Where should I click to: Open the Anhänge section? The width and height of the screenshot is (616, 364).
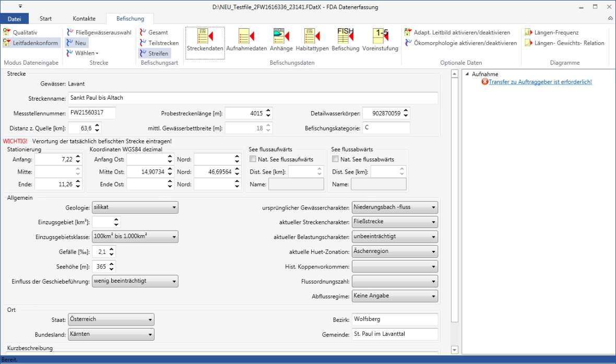281,40
